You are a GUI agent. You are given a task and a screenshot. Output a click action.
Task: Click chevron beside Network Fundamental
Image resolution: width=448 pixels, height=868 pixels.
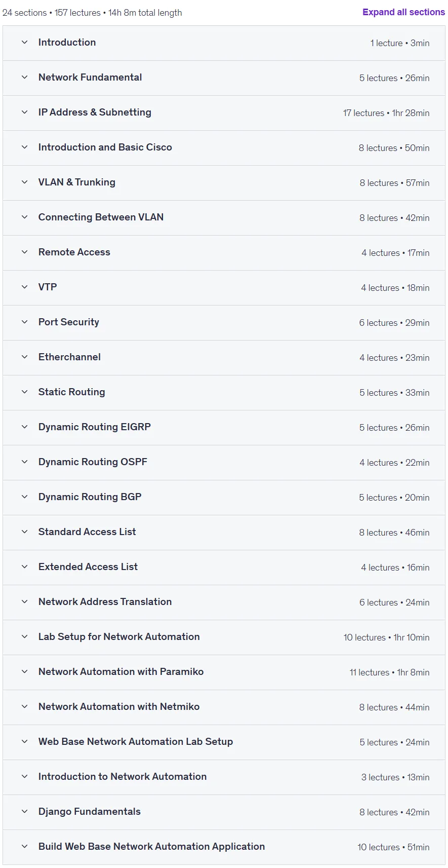coord(24,78)
